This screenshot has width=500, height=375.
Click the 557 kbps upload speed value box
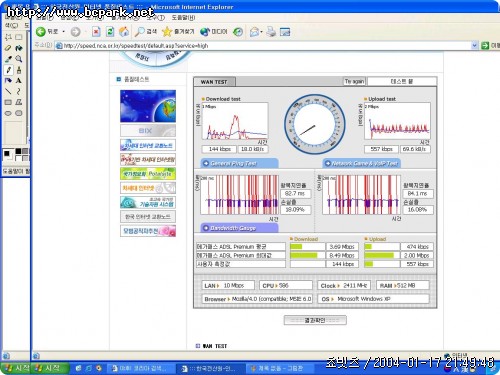click(x=382, y=149)
